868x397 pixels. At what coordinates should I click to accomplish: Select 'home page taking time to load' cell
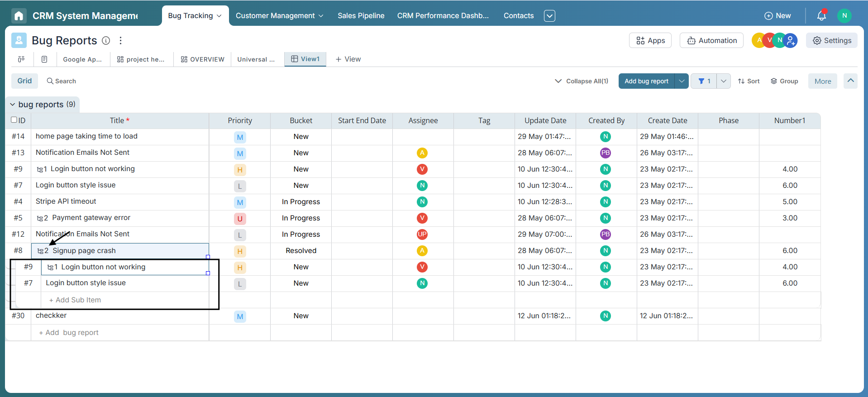click(120, 136)
